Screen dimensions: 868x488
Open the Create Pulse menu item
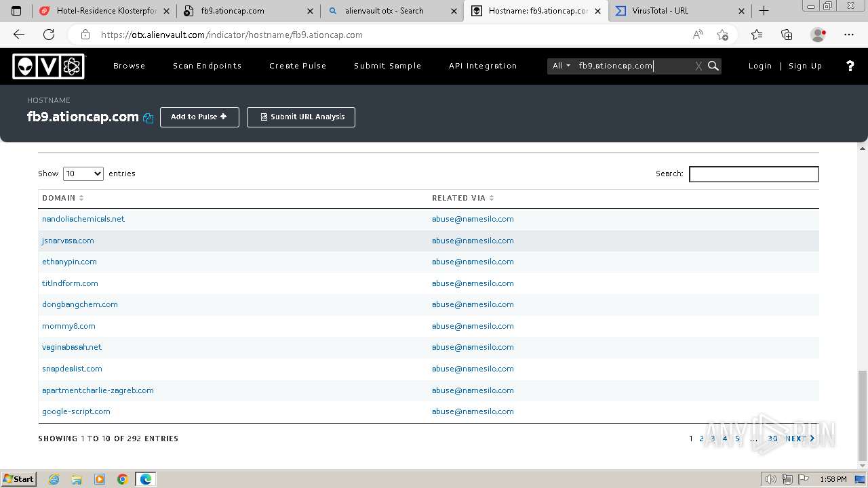pos(298,66)
